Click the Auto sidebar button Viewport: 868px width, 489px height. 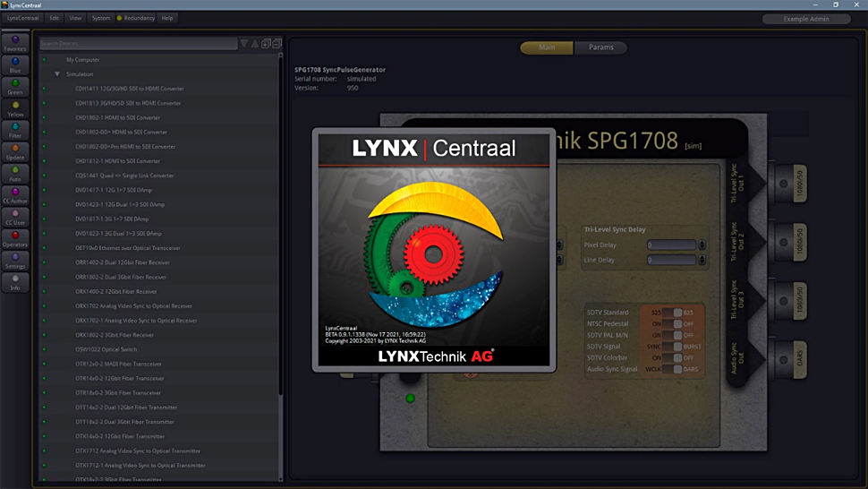pyautogui.click(x=15, y=174)
